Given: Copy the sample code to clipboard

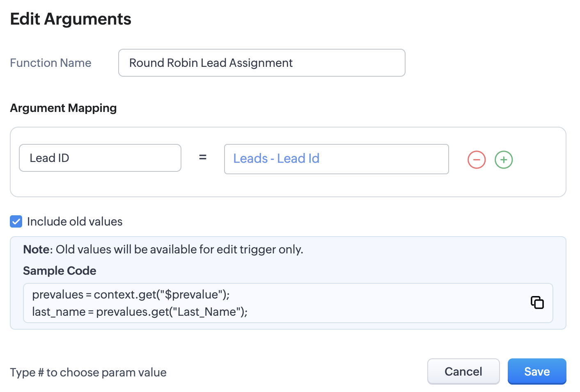Looking at the screenshot, I should pyautogui.click(x=537, y=303).
